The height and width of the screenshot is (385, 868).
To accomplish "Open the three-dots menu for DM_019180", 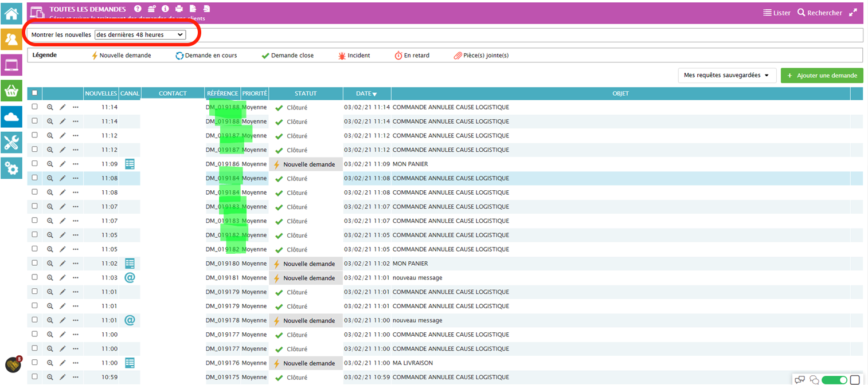I will coord(75,264).
